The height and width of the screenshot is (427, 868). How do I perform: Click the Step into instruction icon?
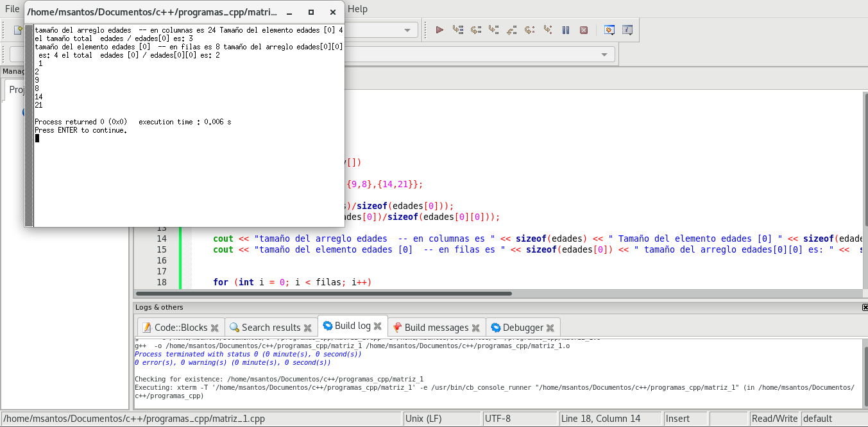(x=547, y=29)
